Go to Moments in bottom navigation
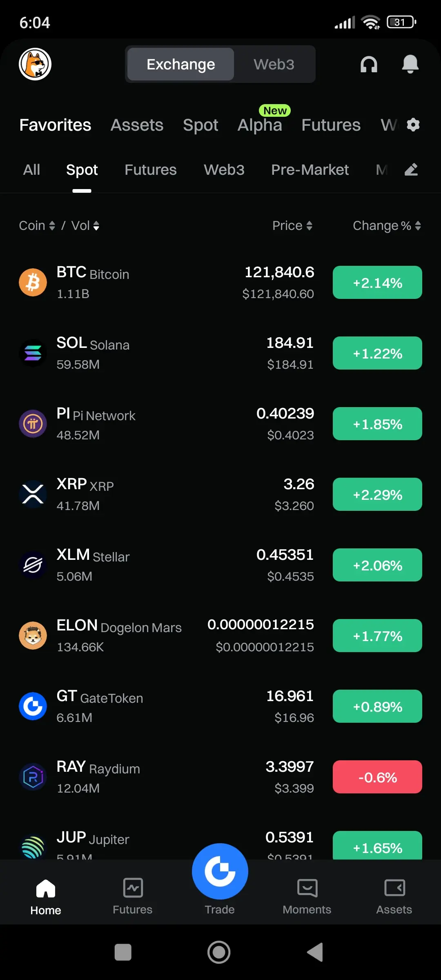 coord(307,896)
